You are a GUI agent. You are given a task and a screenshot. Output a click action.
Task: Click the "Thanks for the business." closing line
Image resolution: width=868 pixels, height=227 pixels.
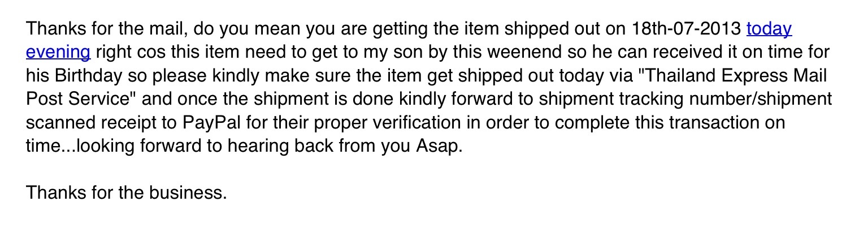(x=126, y=194)
